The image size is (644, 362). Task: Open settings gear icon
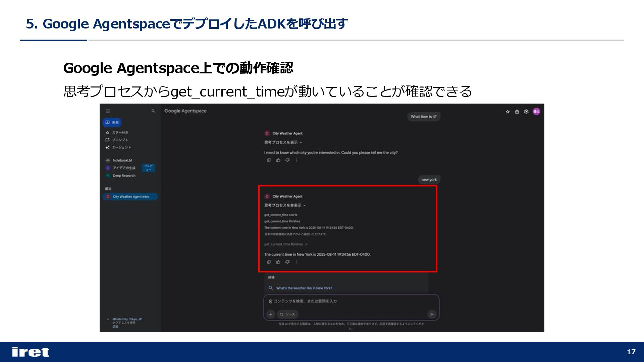[526, 112]
